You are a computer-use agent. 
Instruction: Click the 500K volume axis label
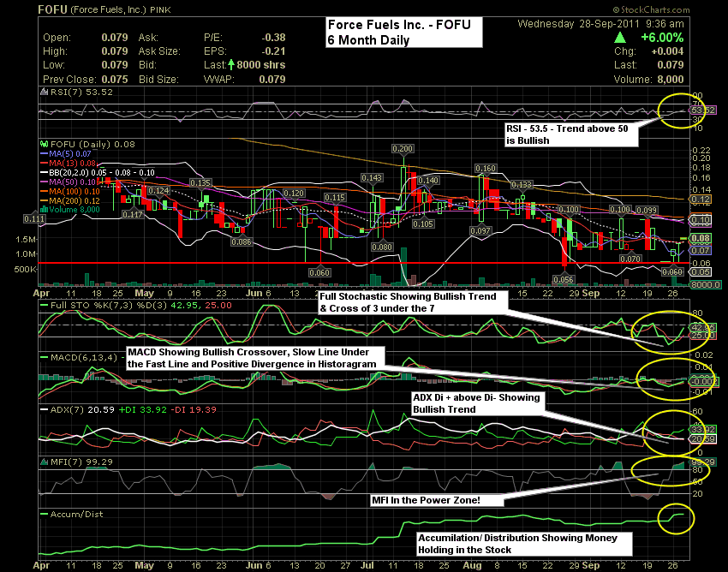[x=25, y=269]
